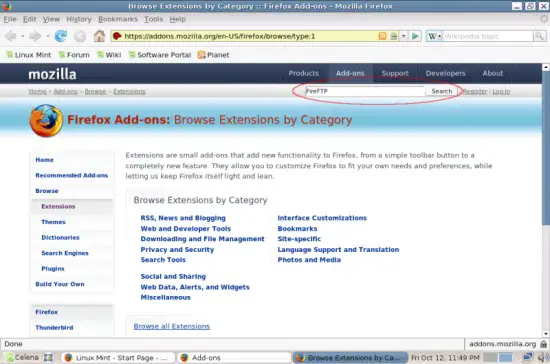Open Themes in the sidebar
Viewport: 550px width, 364px height.
pos(53,222)
